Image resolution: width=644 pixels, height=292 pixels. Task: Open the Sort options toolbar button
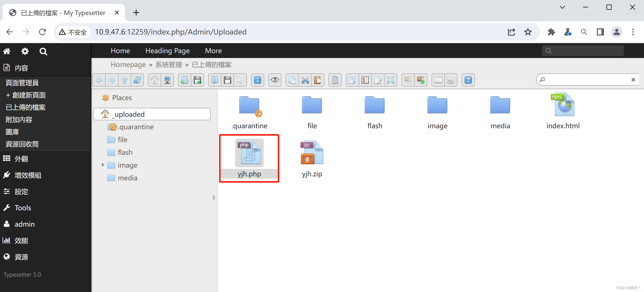[451, 80]
